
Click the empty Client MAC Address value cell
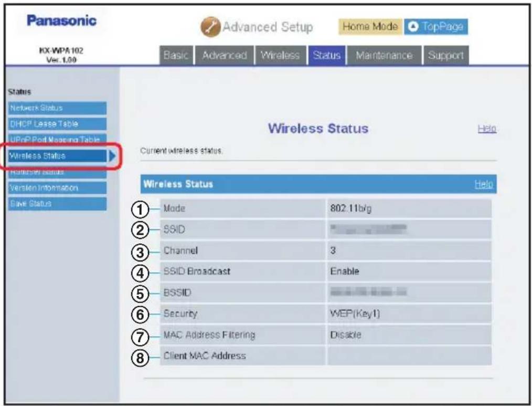pos(409,356)
